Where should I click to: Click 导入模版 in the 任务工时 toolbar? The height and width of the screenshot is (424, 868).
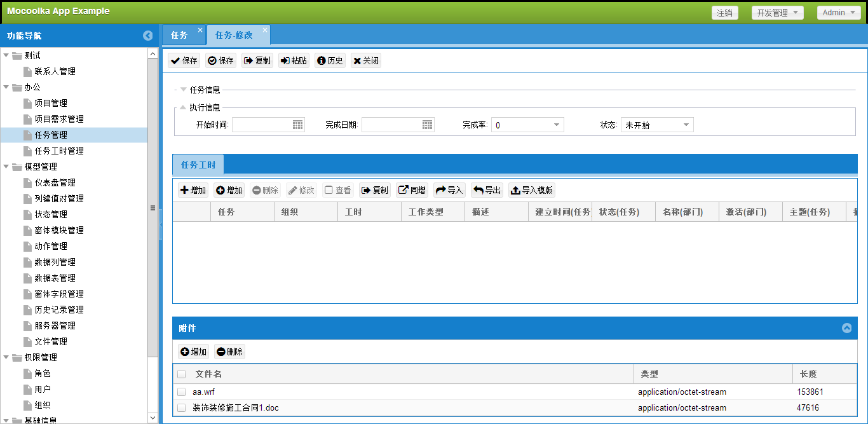coord(532,190)
